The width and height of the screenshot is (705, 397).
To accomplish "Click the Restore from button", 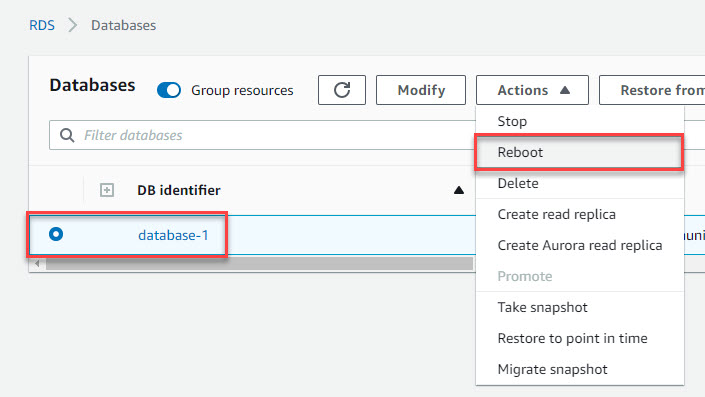I will click(x=652, y=90).
